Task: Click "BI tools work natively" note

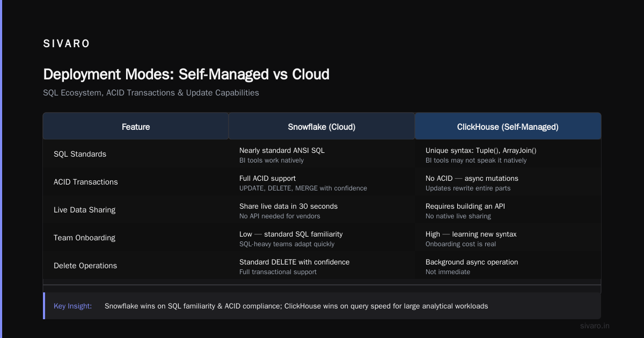Action: pos(272,160)
